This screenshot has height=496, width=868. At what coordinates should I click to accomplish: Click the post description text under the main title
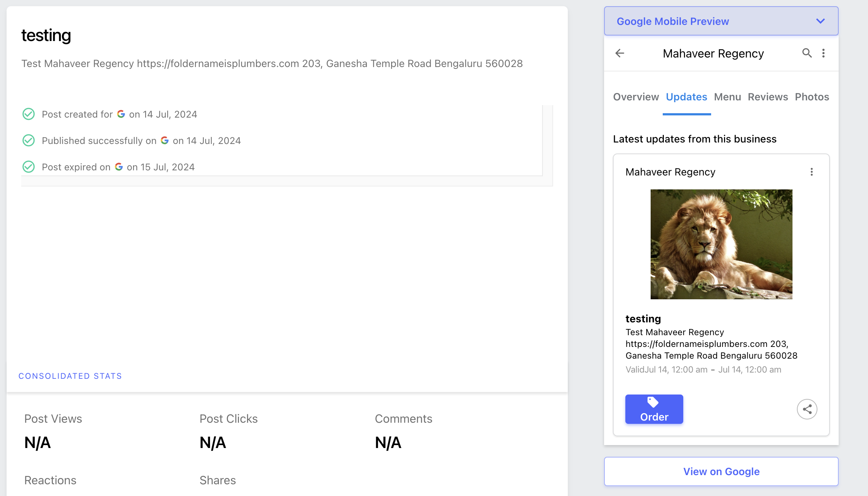coord(272,64)
